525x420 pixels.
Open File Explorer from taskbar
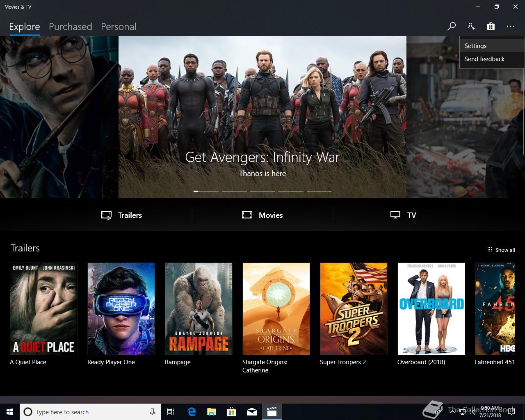coord(212,412)
